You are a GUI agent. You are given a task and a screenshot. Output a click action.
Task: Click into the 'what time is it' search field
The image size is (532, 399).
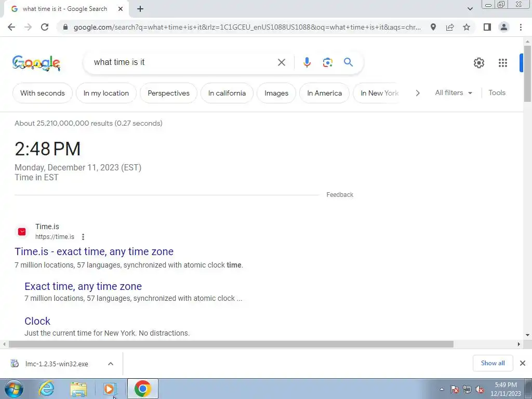coord(183,62)
